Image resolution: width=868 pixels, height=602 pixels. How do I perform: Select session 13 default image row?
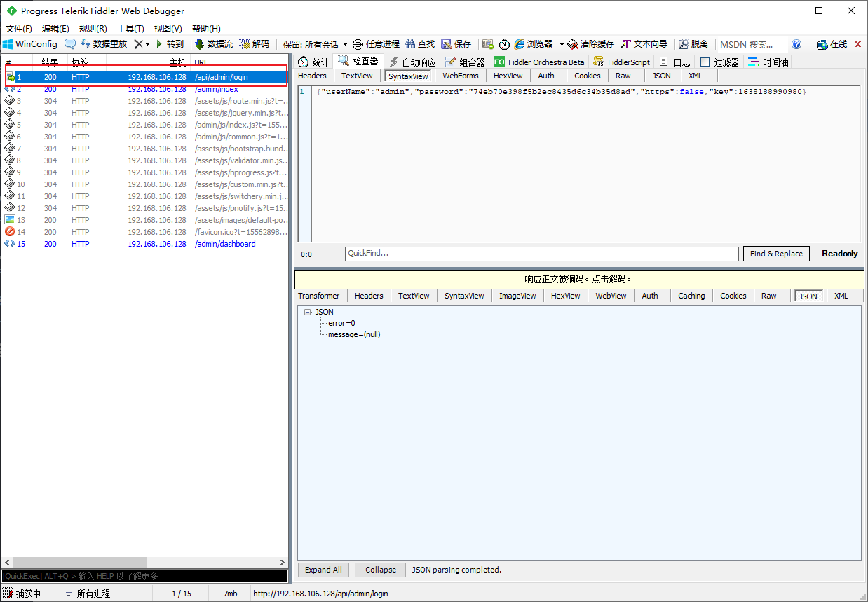coord(144,220)
